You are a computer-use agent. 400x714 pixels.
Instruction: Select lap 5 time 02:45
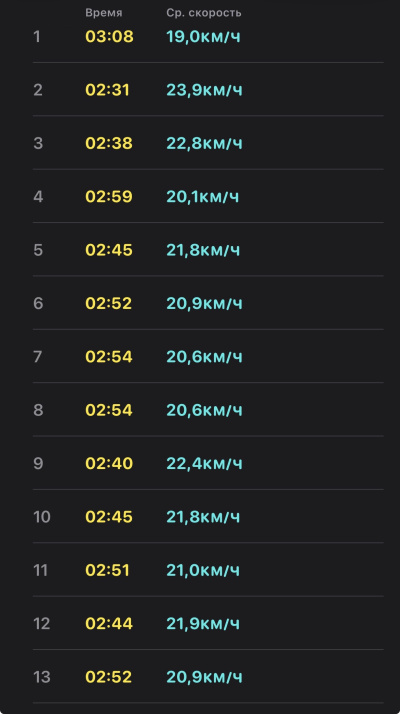tap(109, 250)
